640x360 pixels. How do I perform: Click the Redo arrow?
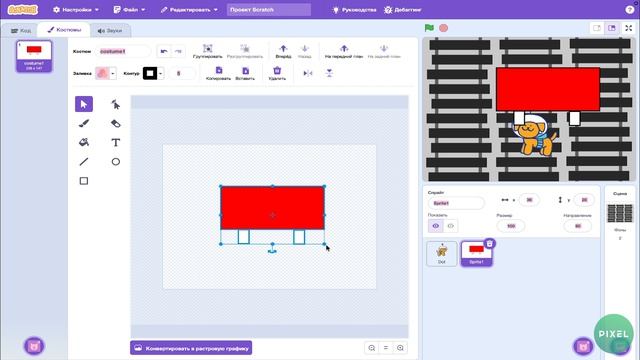click(178, 51)
